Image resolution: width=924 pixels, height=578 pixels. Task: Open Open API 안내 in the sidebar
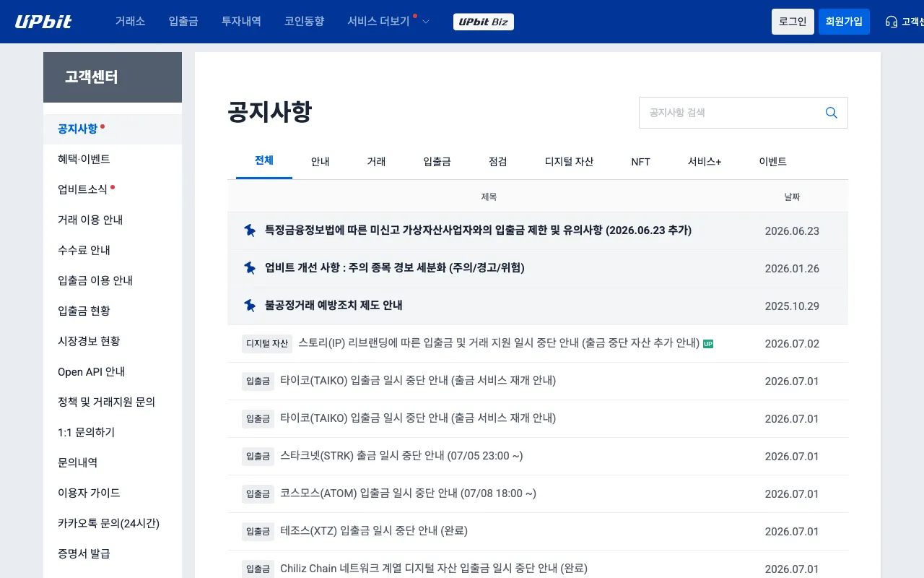tap(113, 372)
